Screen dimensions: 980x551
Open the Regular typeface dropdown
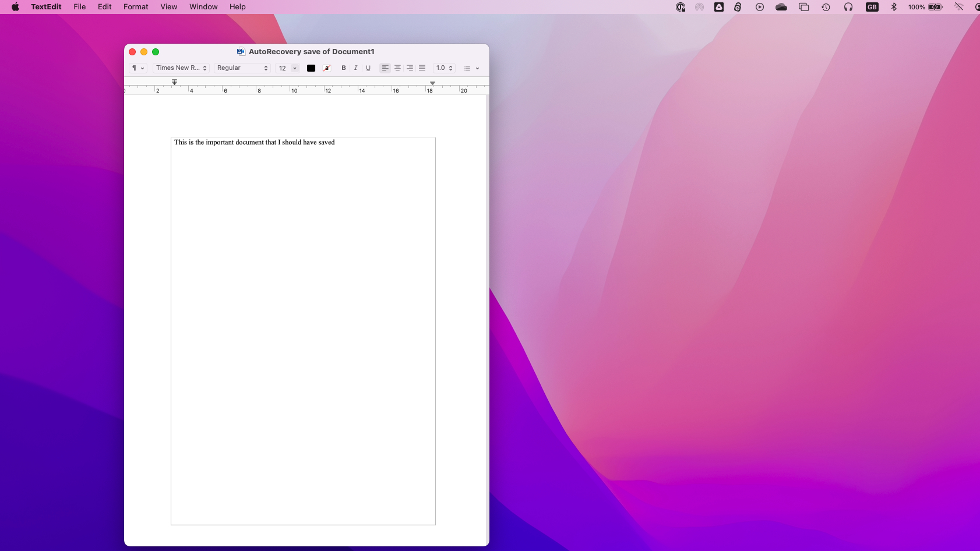pos(242,68)
